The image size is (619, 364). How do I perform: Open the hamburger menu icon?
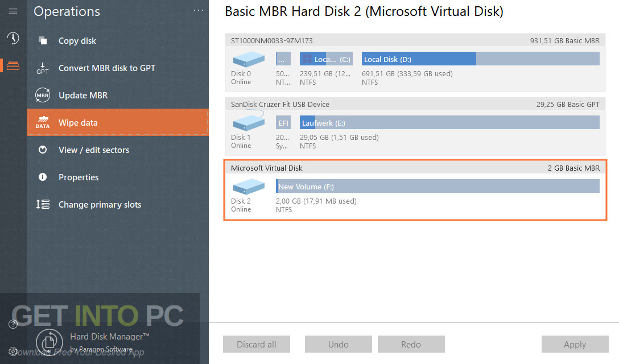[13, 11]
